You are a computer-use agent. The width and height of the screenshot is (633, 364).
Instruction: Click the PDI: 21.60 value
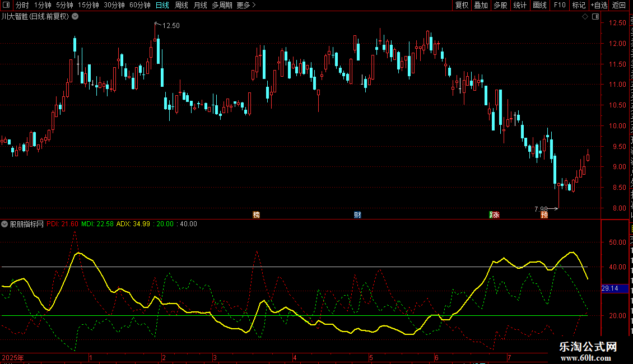[63, 224]
